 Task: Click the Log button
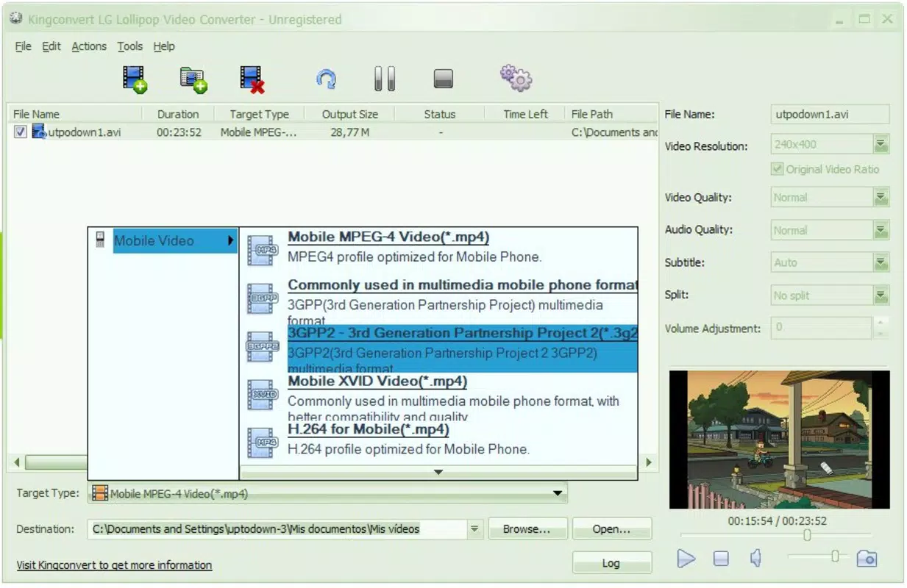coord(611,563)
